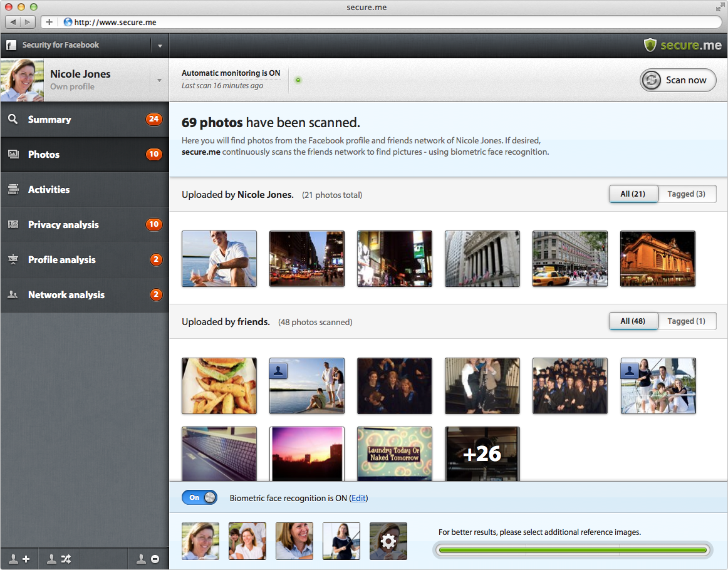Click the Profile analysis icon
The height and width of the screenshot is (570, 728).
pyautogui.click(x=13, y=259)
